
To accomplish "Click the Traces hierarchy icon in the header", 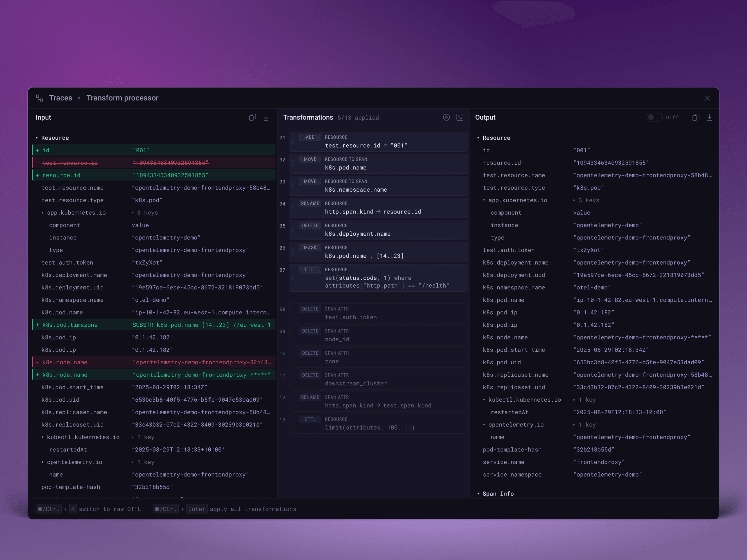I will 39,98.
